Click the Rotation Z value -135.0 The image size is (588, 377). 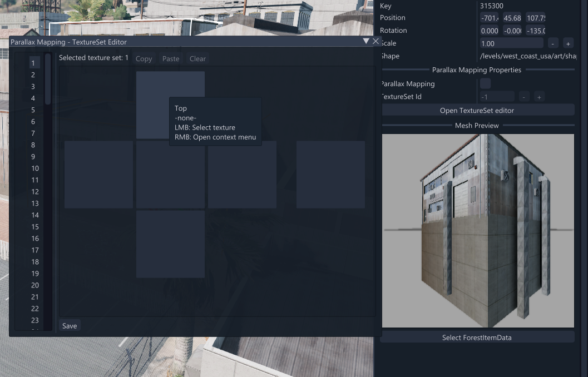536,31
